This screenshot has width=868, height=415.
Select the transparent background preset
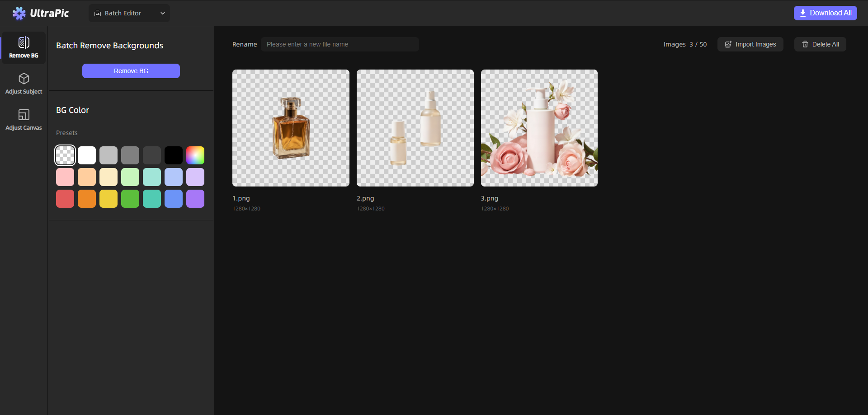point(65,155)
